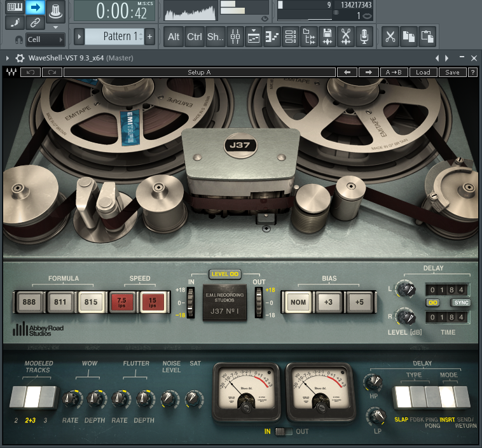Click the Load preset button
This screenshot has width=482, height=448.
[x=423, y=73]
